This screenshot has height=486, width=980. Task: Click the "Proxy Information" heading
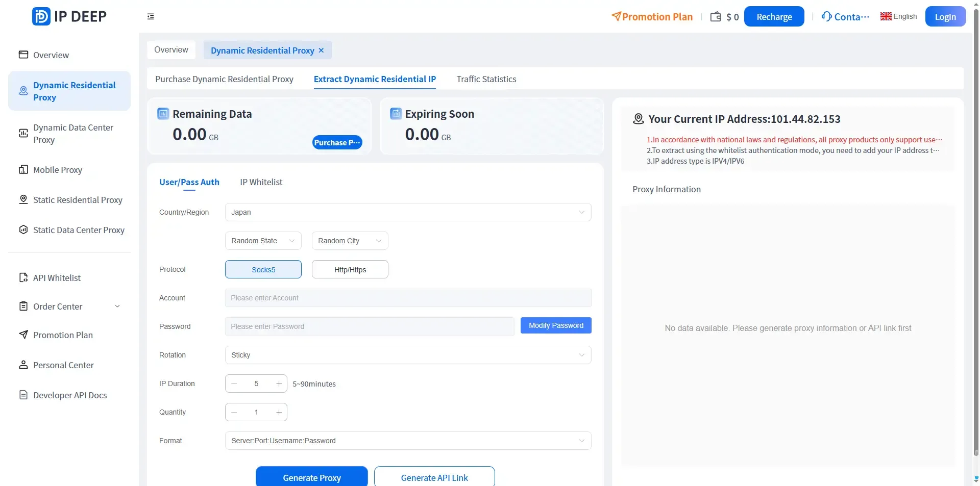[667, 189]
